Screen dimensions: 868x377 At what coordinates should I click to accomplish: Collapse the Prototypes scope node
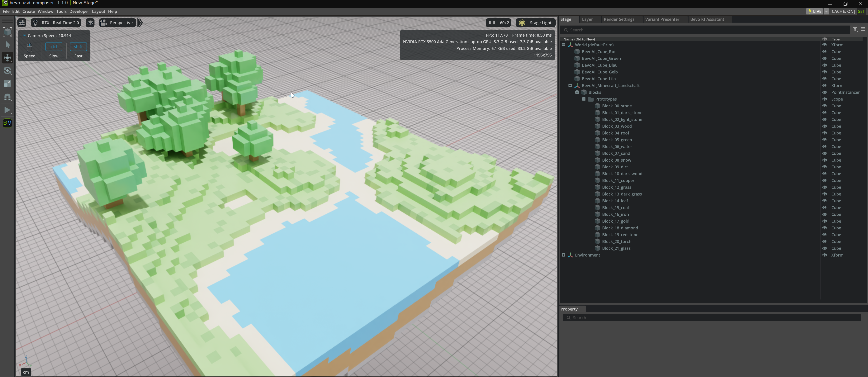[x=584, y=99]
